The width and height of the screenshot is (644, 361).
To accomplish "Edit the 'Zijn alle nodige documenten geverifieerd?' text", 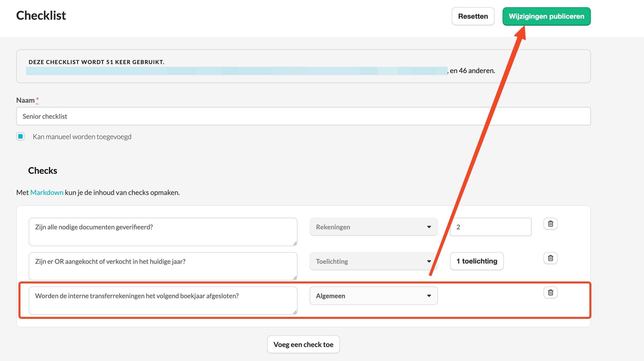I will tap(163, 232).
